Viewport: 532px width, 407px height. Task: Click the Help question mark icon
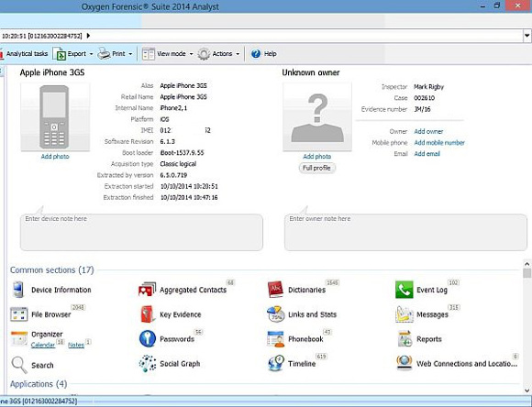[x=256, y=53]
